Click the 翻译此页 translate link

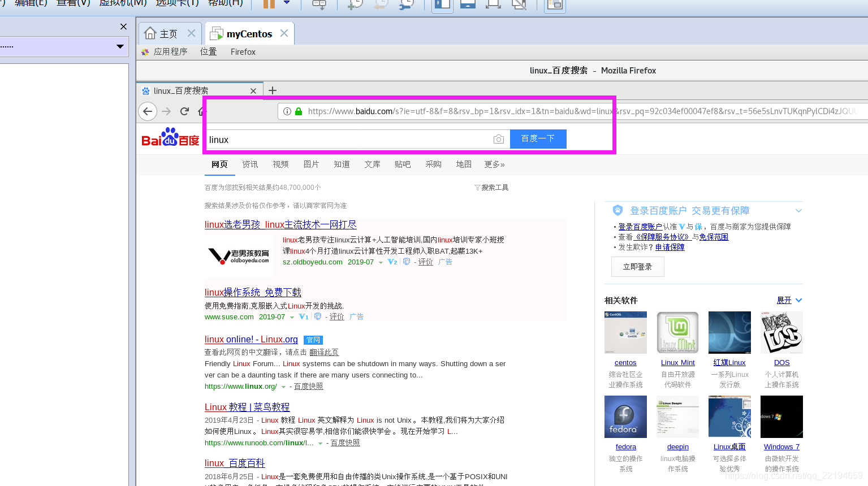(x=324, y=352)
